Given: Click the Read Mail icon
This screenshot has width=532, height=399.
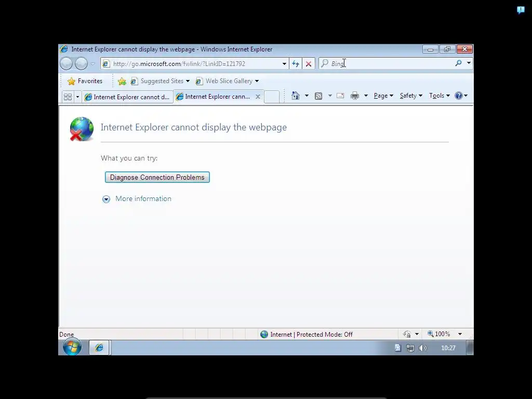Looking at the screenshot, I should pos(340,96).
